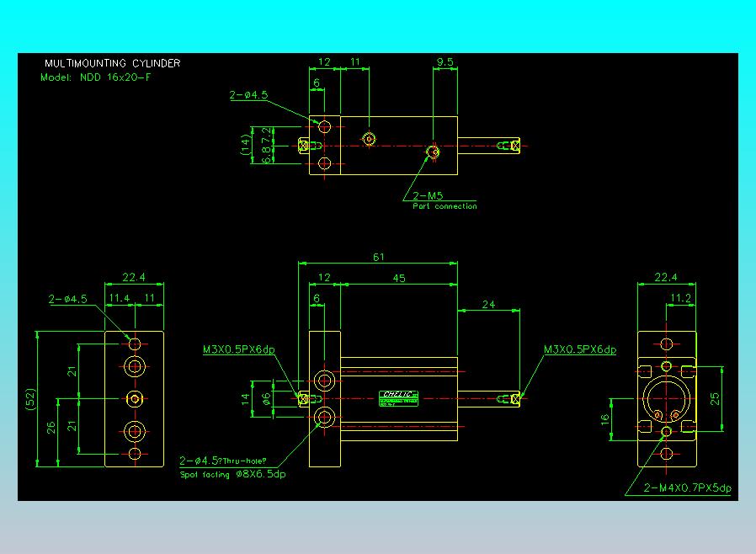Screen dimensions: 756x554
Task: Select the 9.5 dimension value
Action: click(445, 62)
